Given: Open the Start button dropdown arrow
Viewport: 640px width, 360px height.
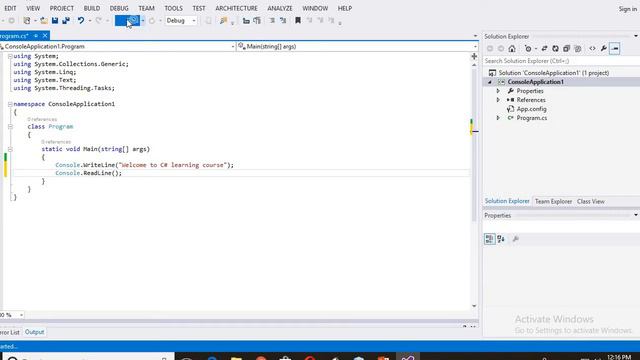Looking at the screenshot, I should tap(143, 20).
